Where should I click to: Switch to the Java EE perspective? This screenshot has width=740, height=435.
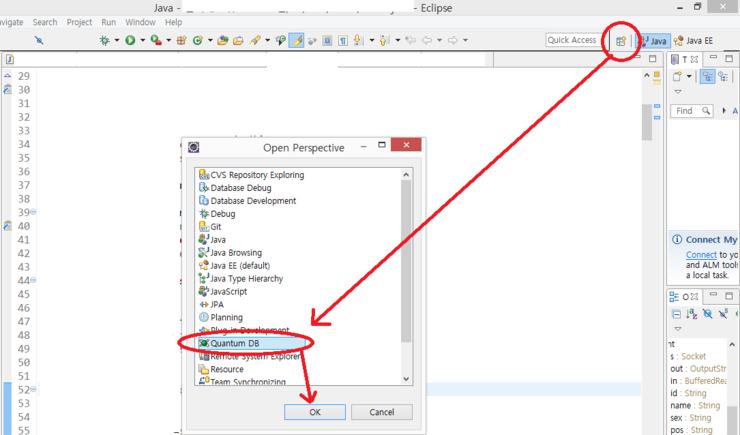click(694, 41)
